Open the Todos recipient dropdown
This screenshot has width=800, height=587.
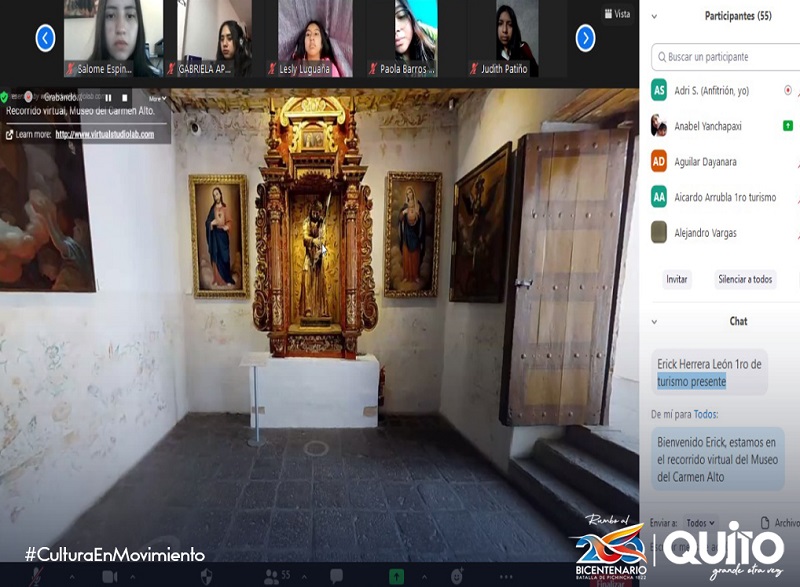[701, 523]
